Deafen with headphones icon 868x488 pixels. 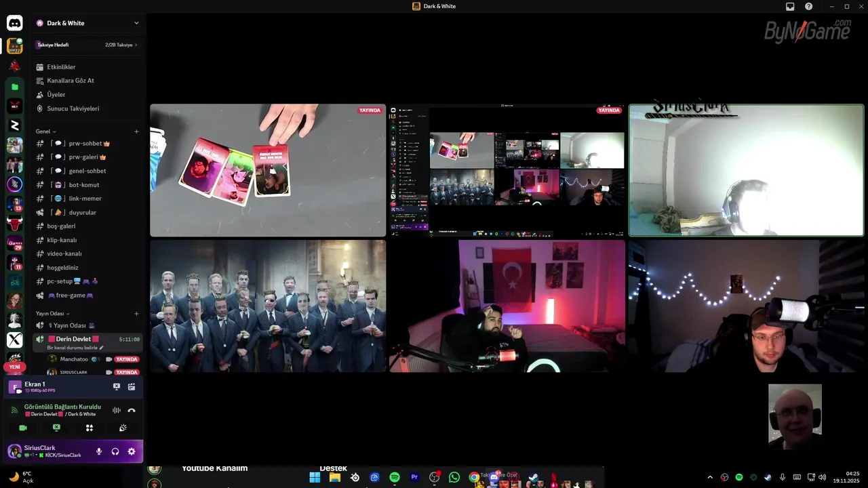click(115, 451)
